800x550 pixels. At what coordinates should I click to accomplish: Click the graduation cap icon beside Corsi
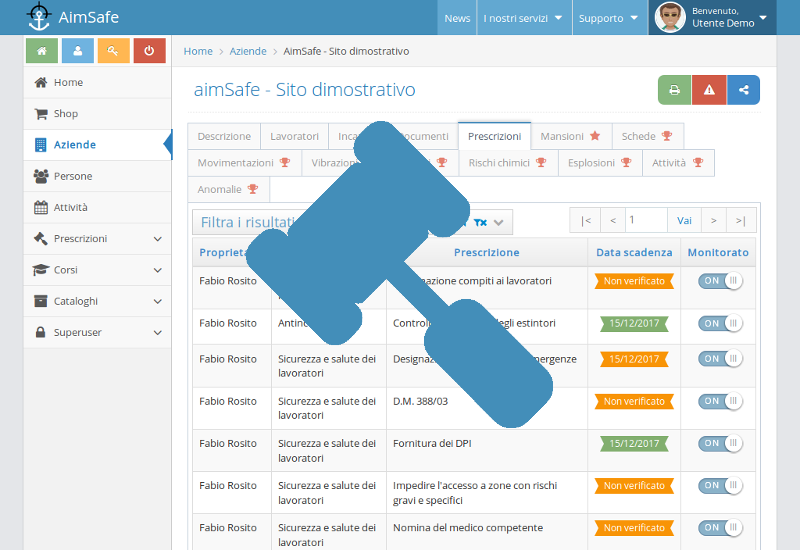point(41,269)
